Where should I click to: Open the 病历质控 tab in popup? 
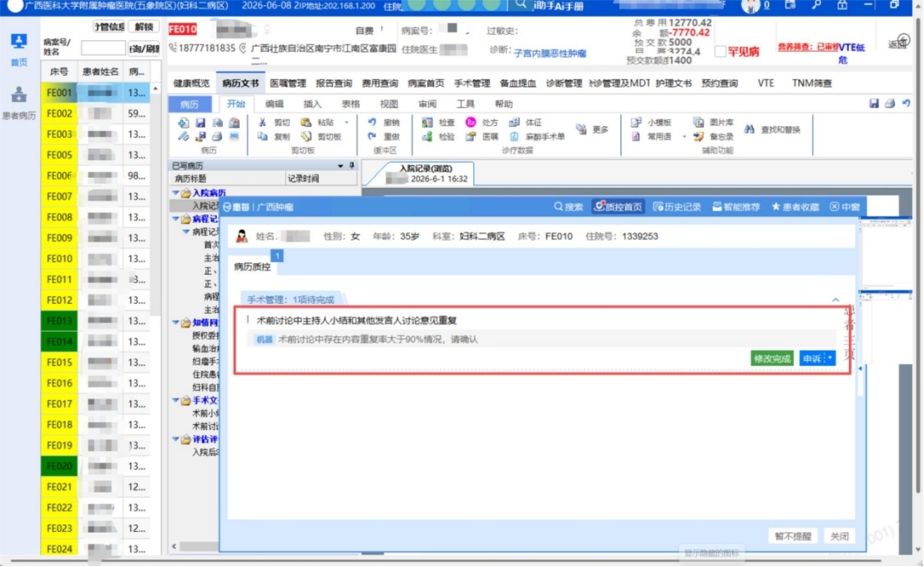click(252, 267)
